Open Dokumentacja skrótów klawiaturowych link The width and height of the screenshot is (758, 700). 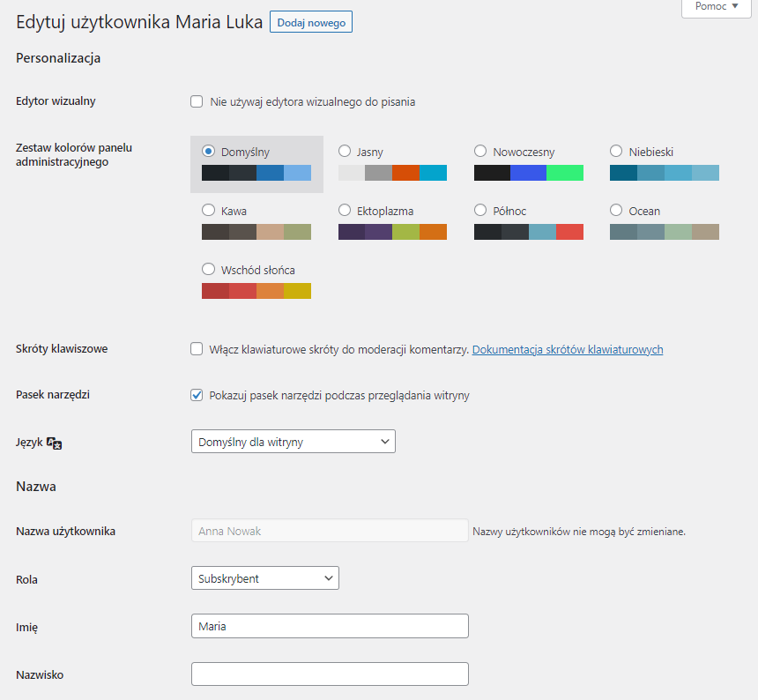point(568,349)
